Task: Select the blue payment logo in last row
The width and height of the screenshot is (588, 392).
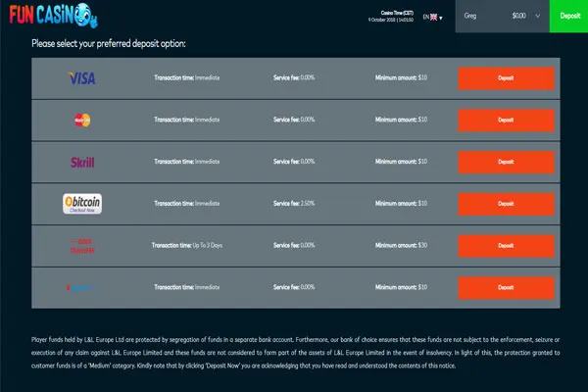Action: [82, 287]
